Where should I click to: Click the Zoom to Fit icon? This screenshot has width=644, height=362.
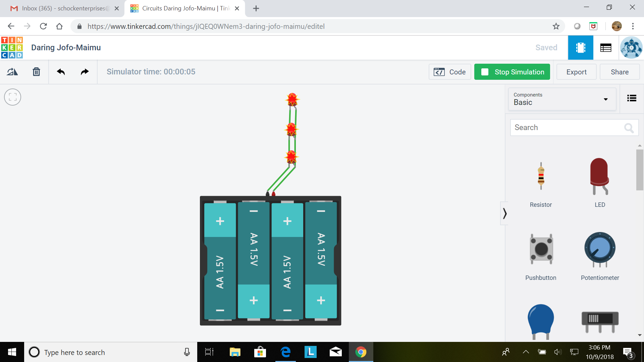coord(12,97)
